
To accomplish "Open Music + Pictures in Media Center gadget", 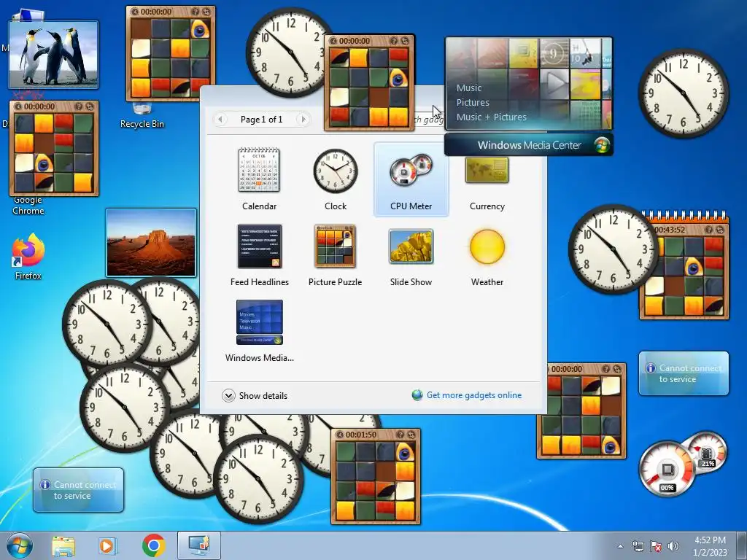I will [x=491, y=117].
